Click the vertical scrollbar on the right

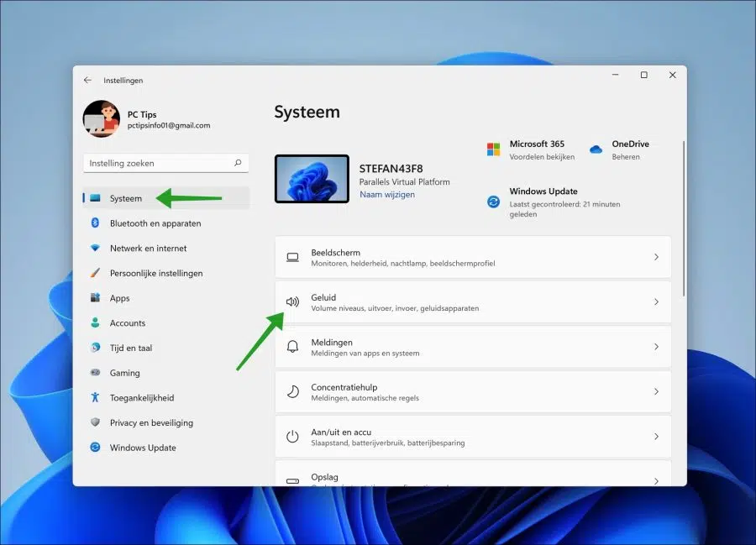point(684,218)
